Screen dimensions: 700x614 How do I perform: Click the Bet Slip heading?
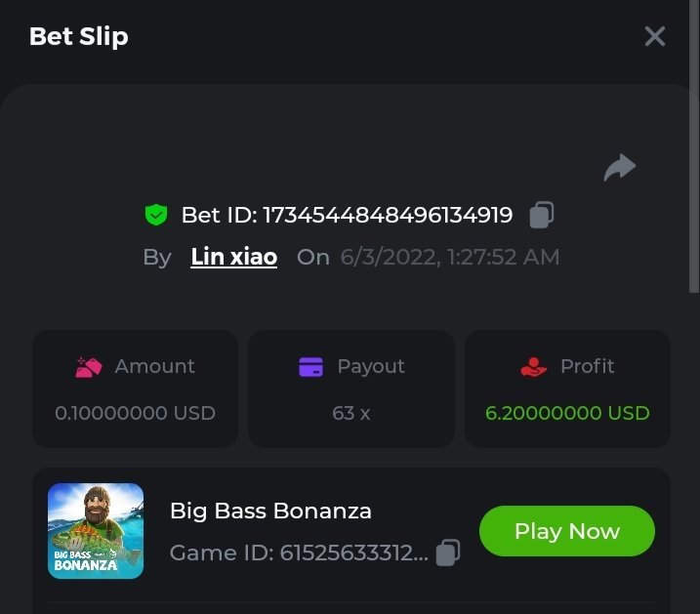[79, 37]
